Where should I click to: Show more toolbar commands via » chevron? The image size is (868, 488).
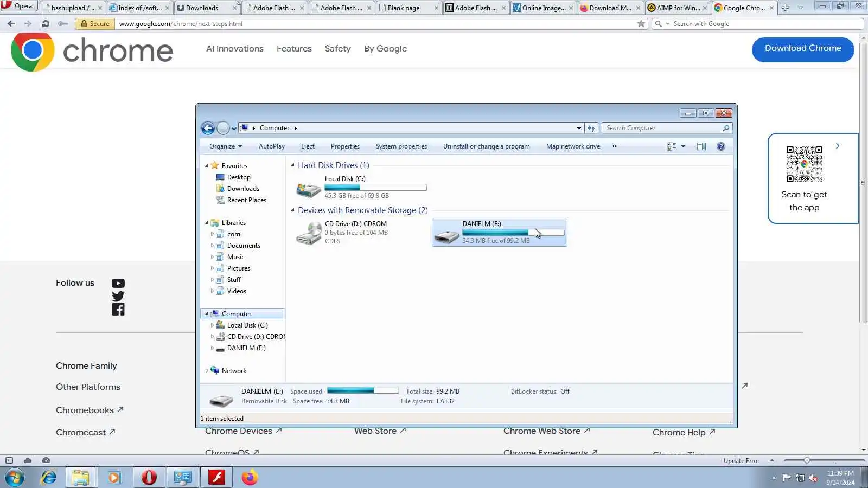pyautogui.click(x=614, y=146)
